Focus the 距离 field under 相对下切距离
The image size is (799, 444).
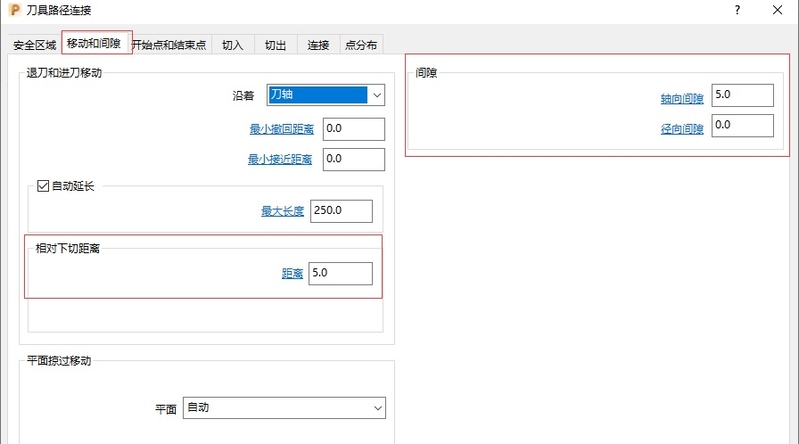coord(340,273)
